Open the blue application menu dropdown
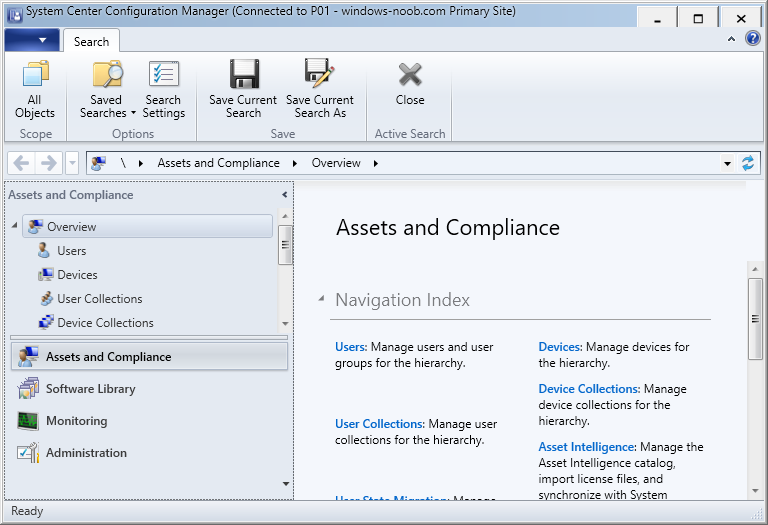Screen dimensions: 768x525 tap(32, 40)
